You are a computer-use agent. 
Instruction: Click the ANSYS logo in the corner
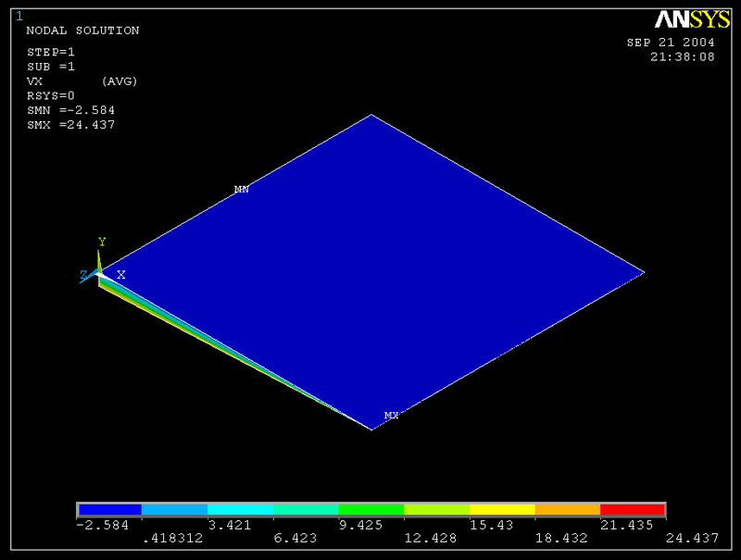click(692, 19)
